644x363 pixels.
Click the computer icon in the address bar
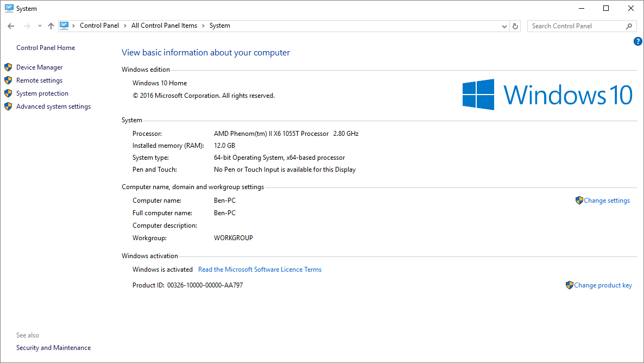click(x=65, y=26)
